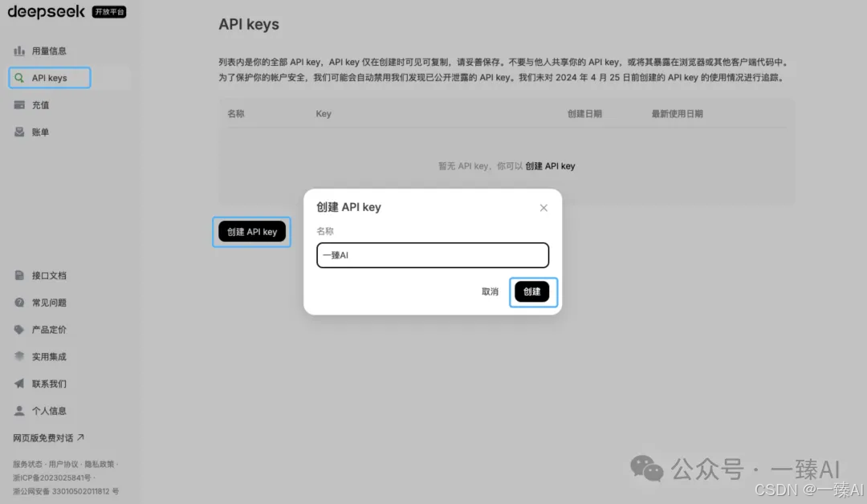The image size is (867, 504).
Task: Click the recharge card icon
Action: click(19, 105)
